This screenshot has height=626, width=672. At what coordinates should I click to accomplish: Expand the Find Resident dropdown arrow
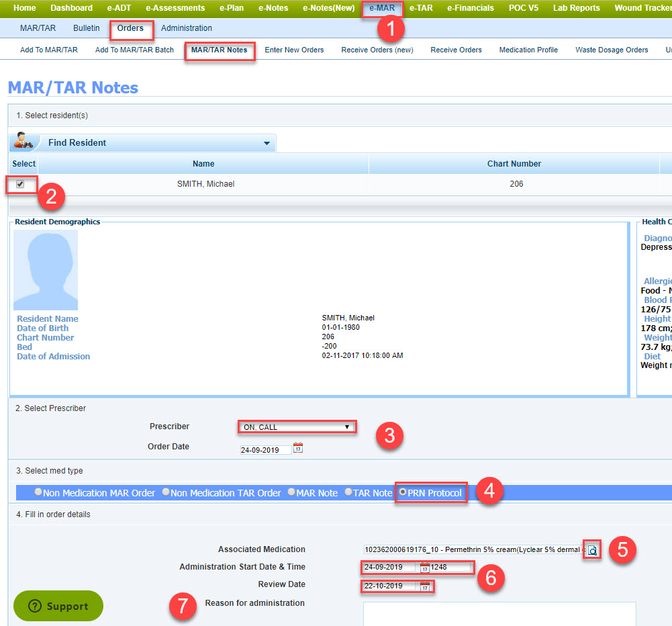click(267, 144)
